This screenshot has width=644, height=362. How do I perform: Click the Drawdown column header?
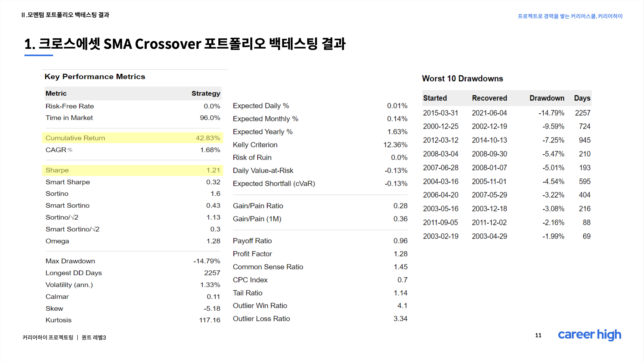547,98
